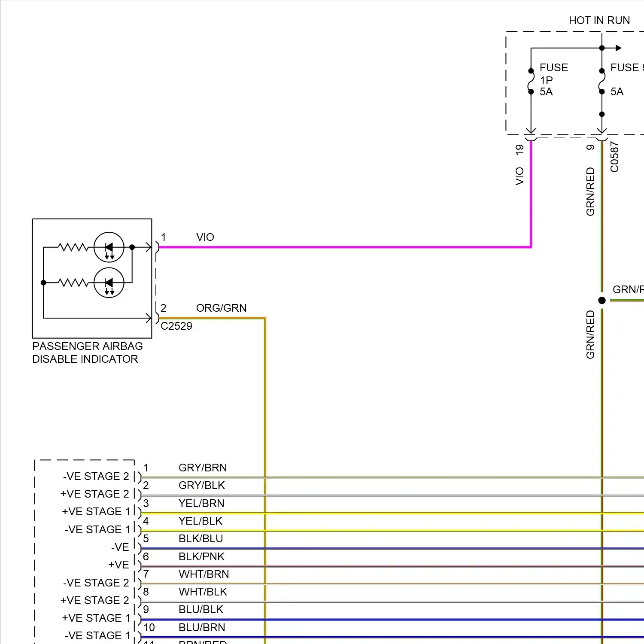Click the -VE label at pin 5
The width and height of the screenshot is (644, 644).
pos(120,547)
